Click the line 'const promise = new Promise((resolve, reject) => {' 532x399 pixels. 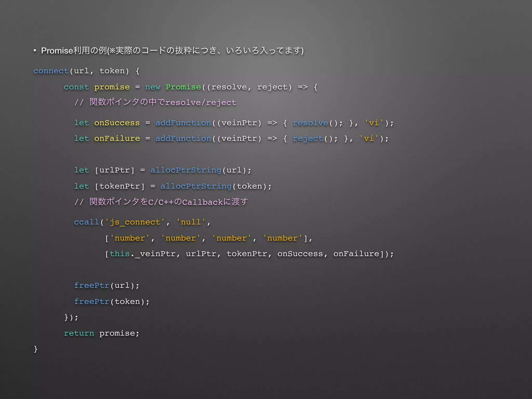[x=191, y=87]
